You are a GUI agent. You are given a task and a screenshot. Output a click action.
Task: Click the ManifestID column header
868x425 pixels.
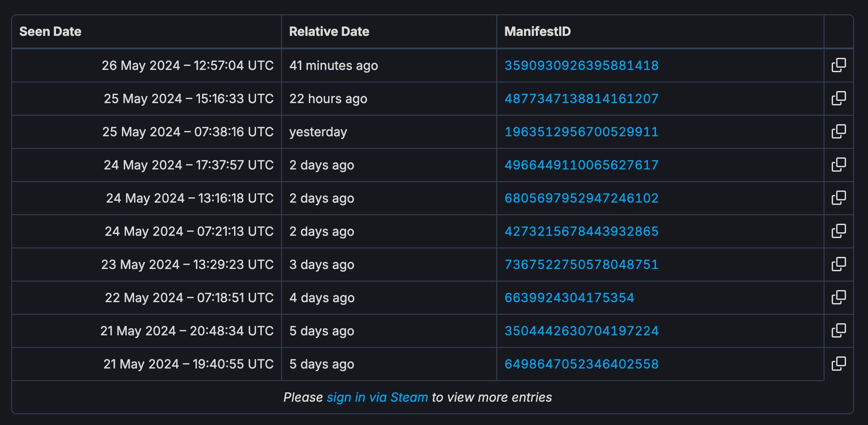click(x=538, y=31)
